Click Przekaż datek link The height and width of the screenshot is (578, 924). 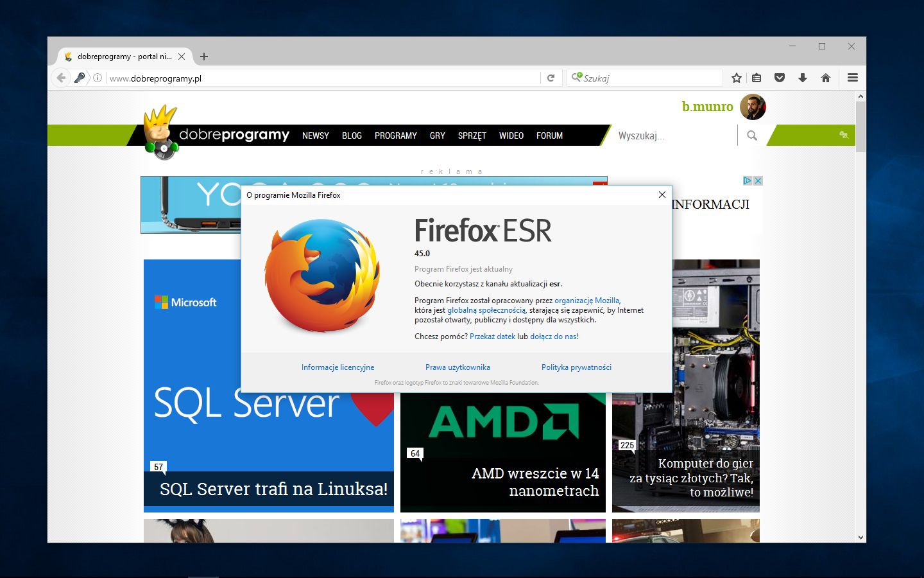492,337
